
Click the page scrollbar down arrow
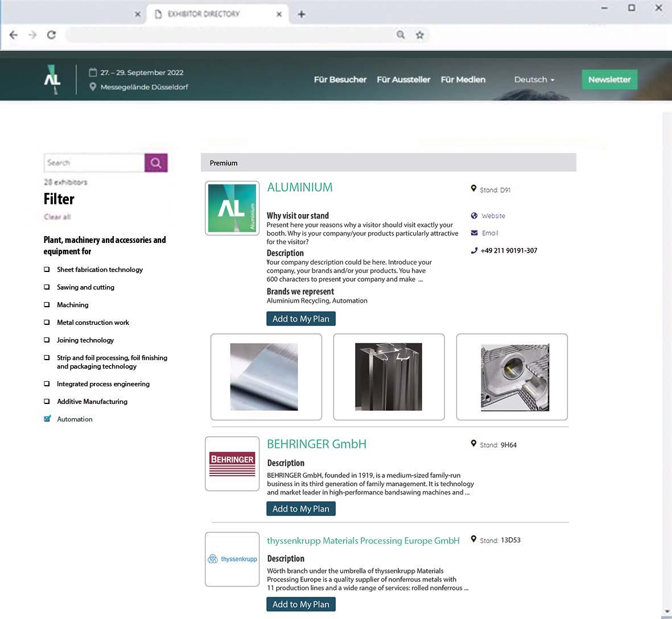pos(667,611)
